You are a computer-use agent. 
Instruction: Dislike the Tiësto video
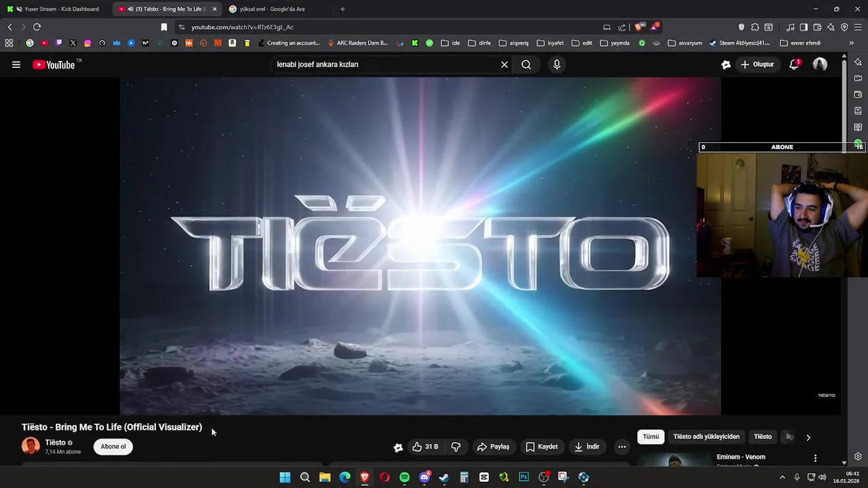(x=456, y=447)
